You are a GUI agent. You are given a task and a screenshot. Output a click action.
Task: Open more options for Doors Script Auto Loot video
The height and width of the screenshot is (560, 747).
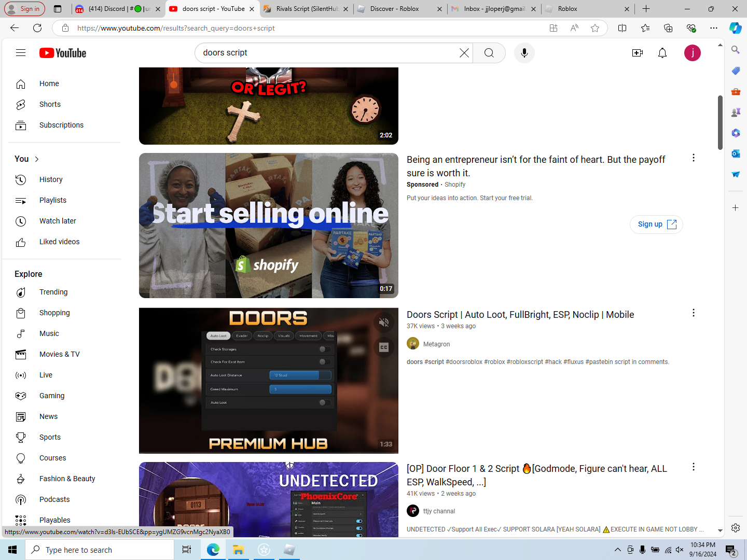click(694, 313)
